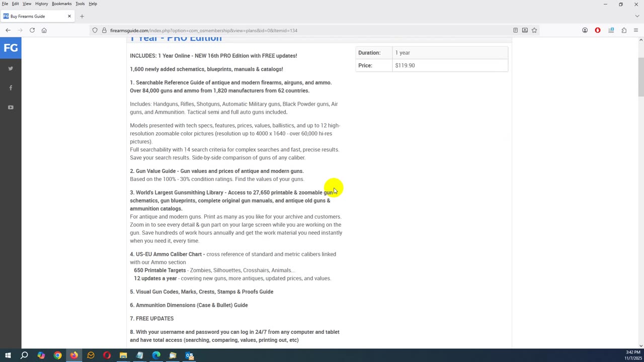644x362 pixels.
Task: Open the Tools menu
Action: [x=80, y=4]
